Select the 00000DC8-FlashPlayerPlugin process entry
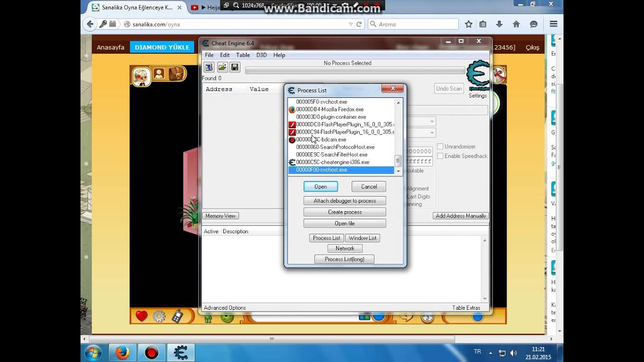This screenshot has height=362, width=644. point(341,124)
